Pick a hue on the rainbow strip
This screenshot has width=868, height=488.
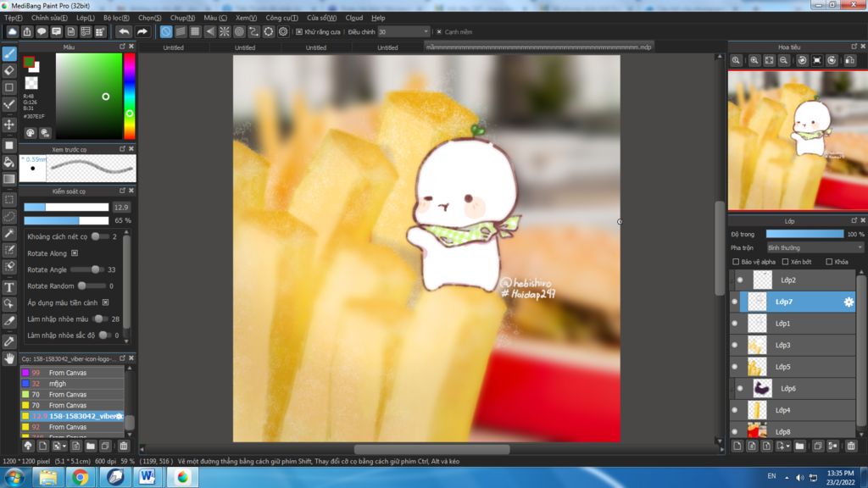point(129,97)
